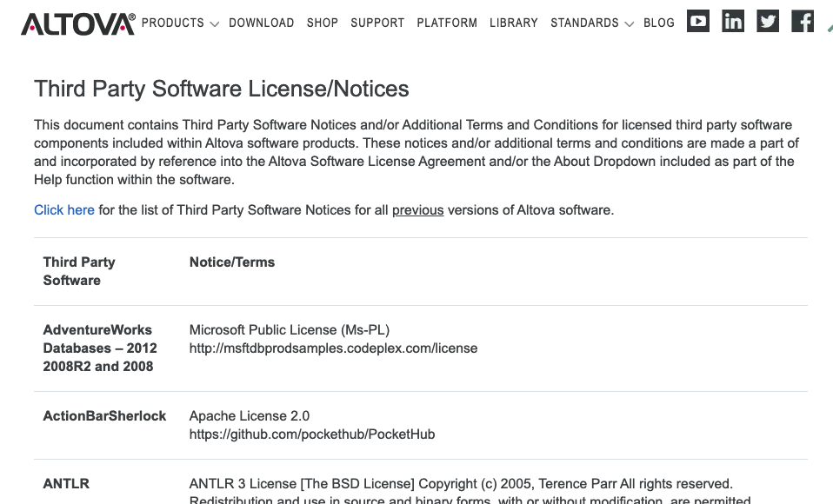Open Altova YouTube channel icon
The height and width of the screenshot is (504, 833).
pos(698,21)
